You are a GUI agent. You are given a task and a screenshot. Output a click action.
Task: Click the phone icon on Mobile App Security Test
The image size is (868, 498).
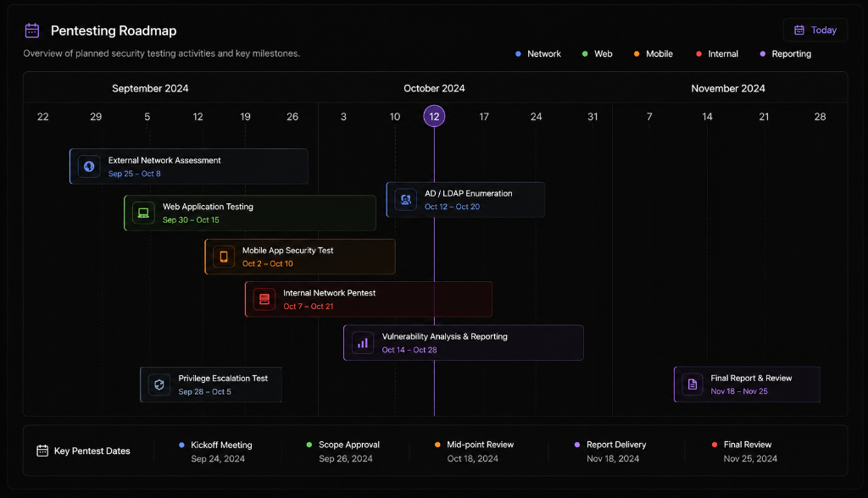click(224, 257)
